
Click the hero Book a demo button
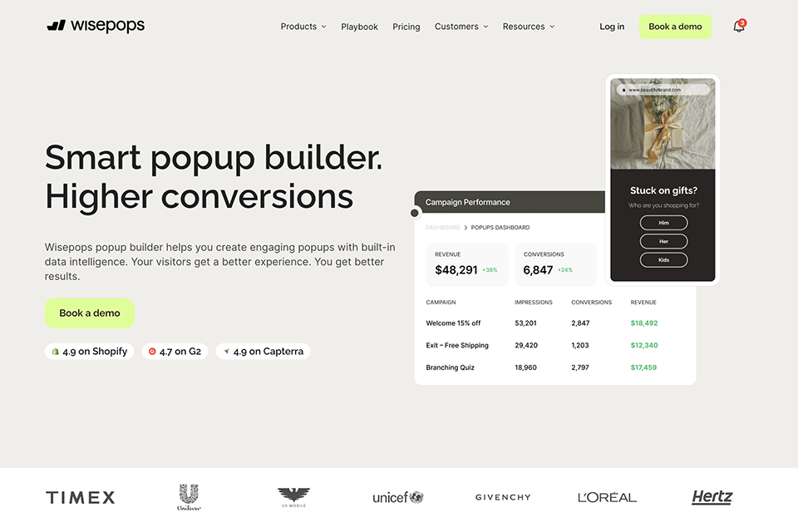pyautogui.click(x=90, y=313)
